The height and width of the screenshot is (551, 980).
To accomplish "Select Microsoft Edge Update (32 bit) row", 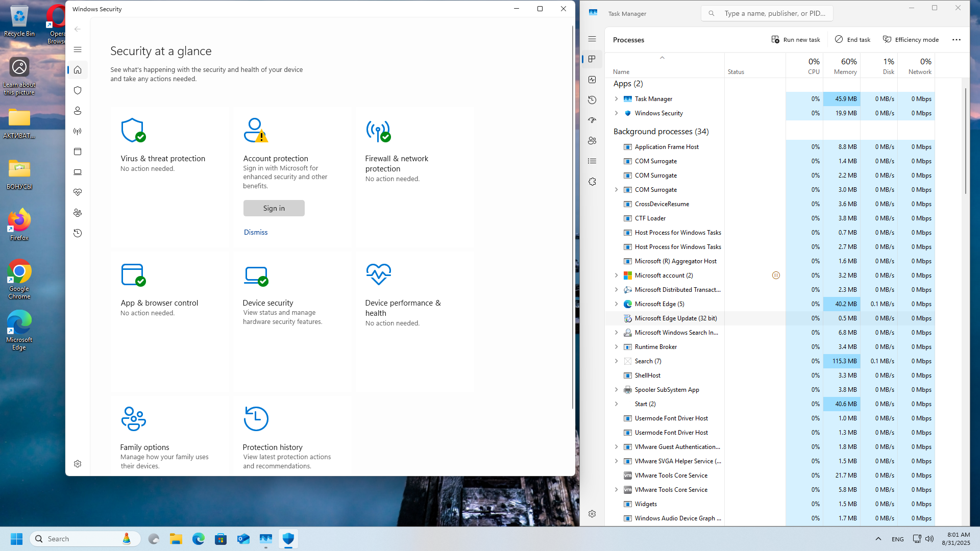I will 770,318.
